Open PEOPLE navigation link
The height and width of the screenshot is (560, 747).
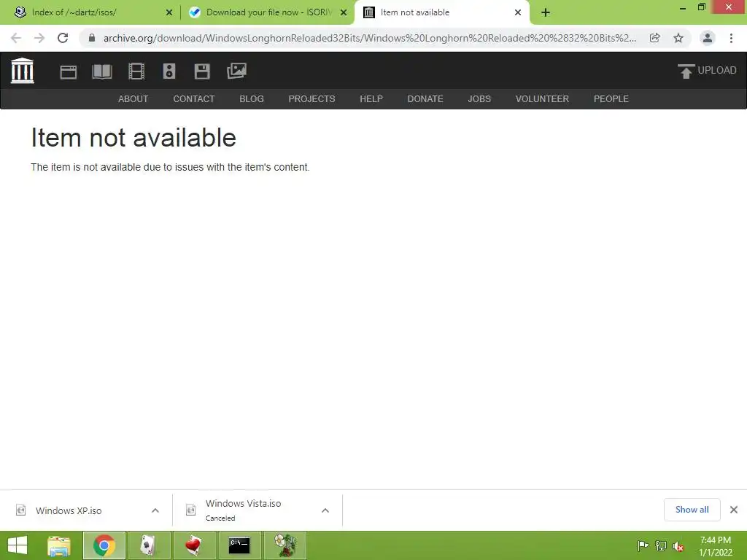pyautogui.click(x=611, y=99)
